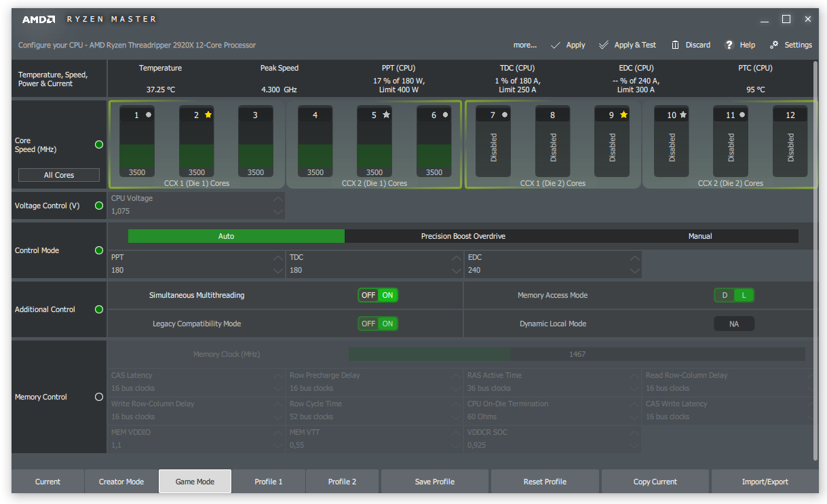Switch to the Current tab

pos(48,482)
